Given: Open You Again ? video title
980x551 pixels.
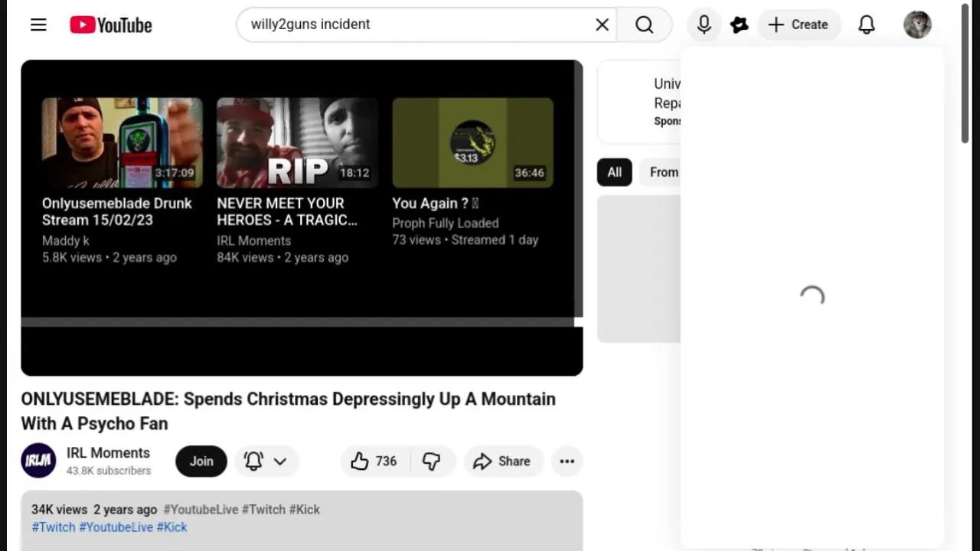Looking at the screenshot, I should (x=435, y=203).
